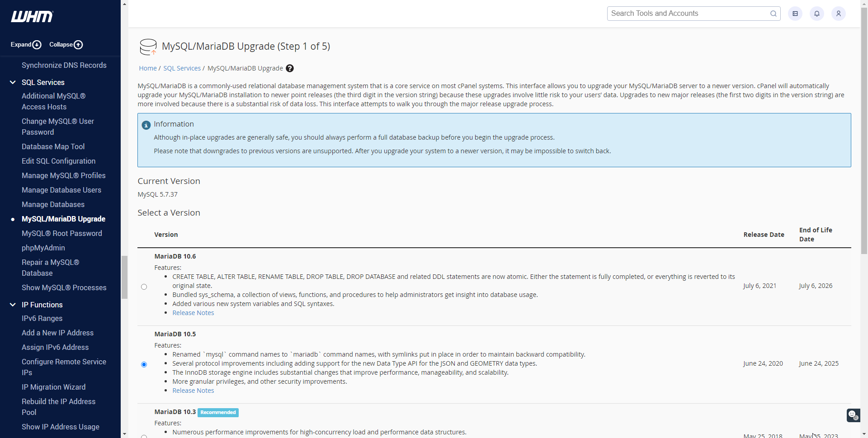Open Change MySQL User Password
The width and height of the screenshot is (868, 438).
pos(58,127)
